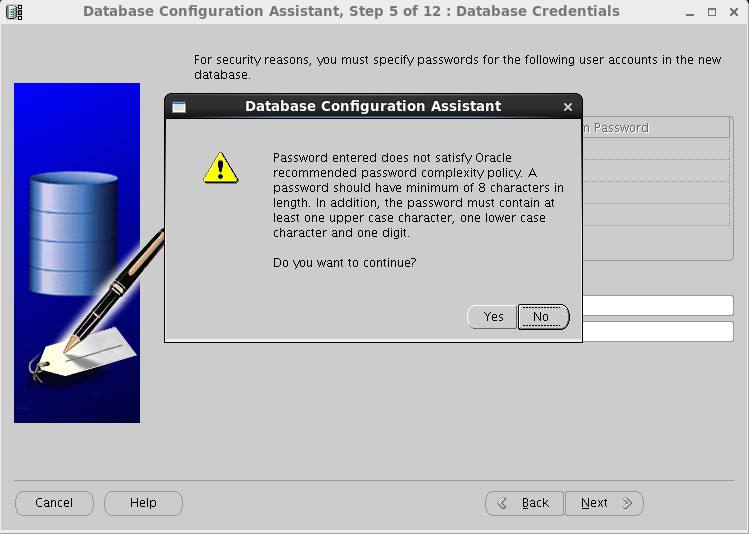Click the database cylinder illustration
The image size is (749, 534).
tap(74, 234)
